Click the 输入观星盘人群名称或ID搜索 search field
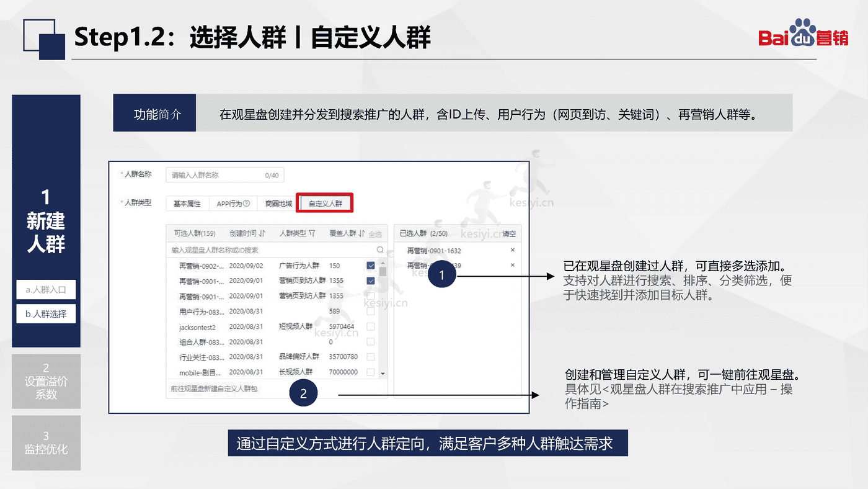 click(x=277, y=250)
